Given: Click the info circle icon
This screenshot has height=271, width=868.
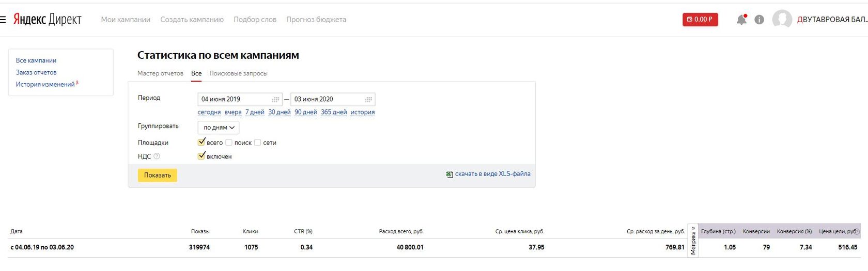Looking at the screenshot, I should pyautogui.click(x=759, y=20).
